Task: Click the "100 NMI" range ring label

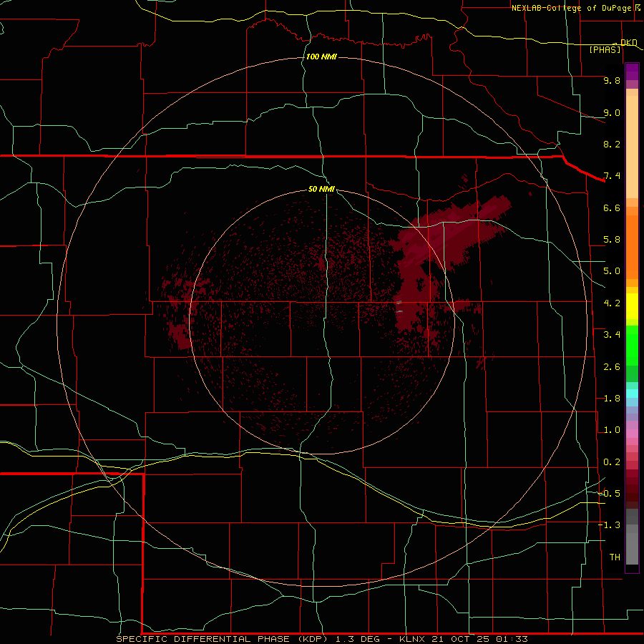Action: click(x=321, y=57)
